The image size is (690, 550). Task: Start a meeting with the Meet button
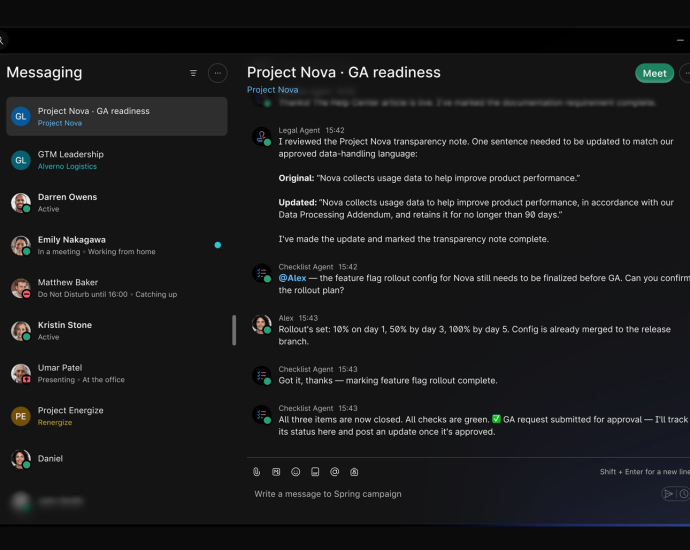pos(654,73)
